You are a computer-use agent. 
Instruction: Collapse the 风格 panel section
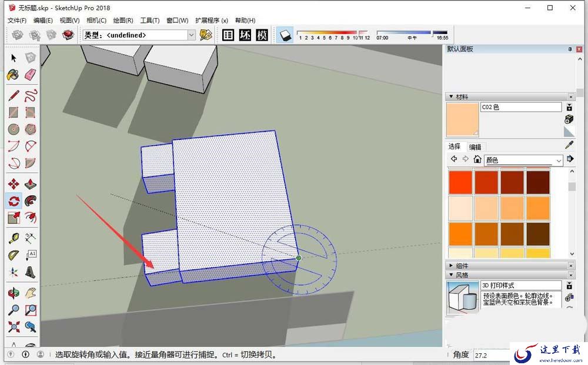click(451, 274)
